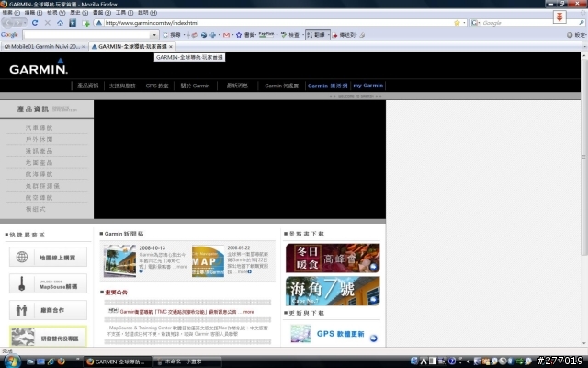Click in the Firefox Google search box

point(529,23)
